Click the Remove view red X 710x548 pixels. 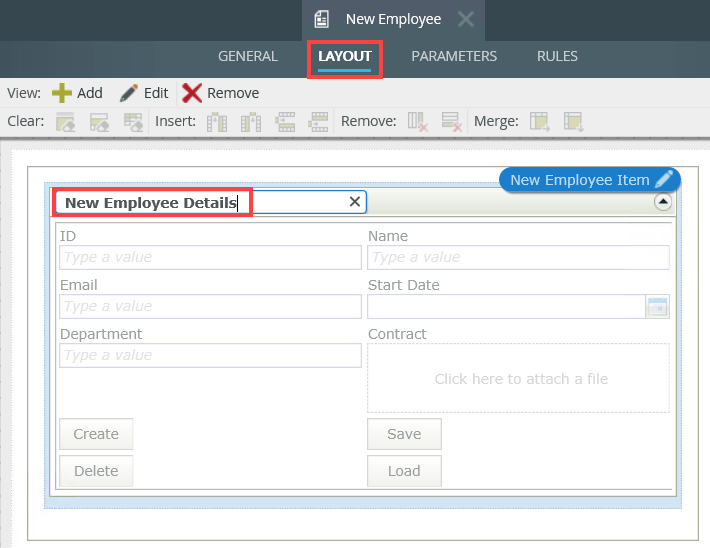coord(221,93)
